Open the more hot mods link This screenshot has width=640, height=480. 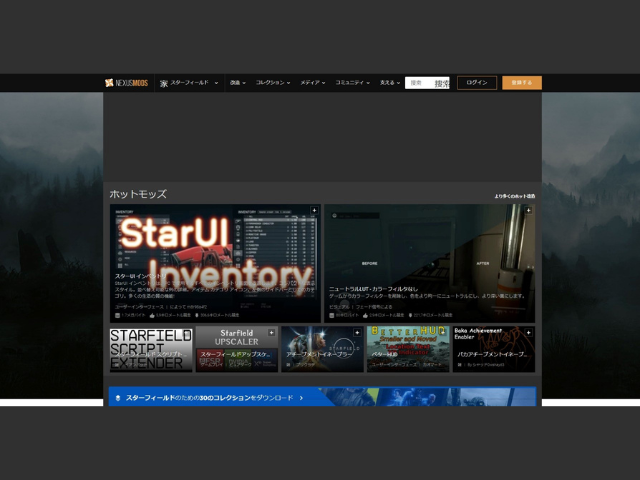(514, 196)
